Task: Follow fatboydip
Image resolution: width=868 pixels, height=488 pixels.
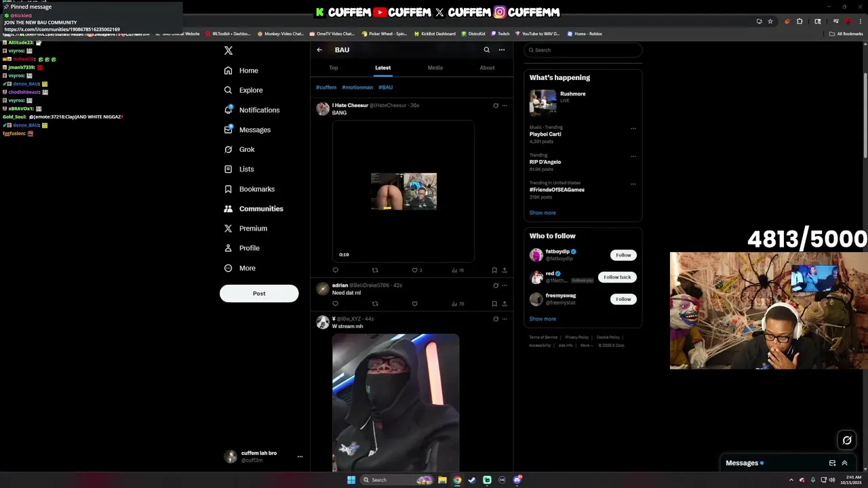Action: (x=623, y=255)
